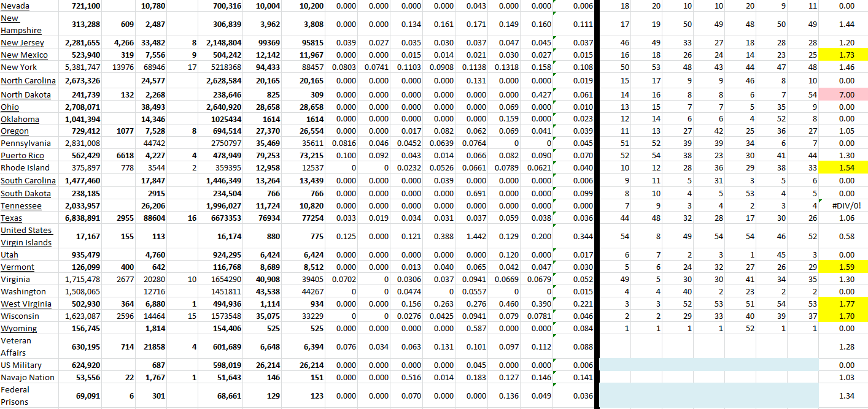
Task: Open the Nevada hyperlink
Action: coord(15,6)
